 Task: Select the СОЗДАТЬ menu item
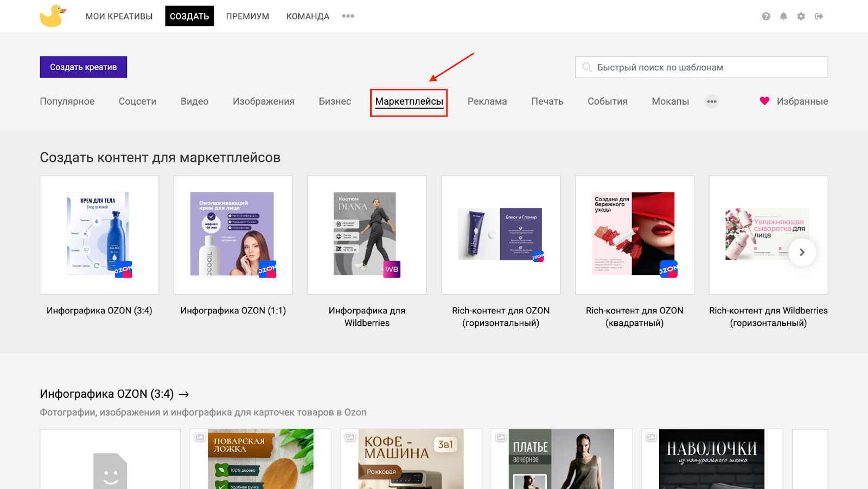click(x=189, y=16)
